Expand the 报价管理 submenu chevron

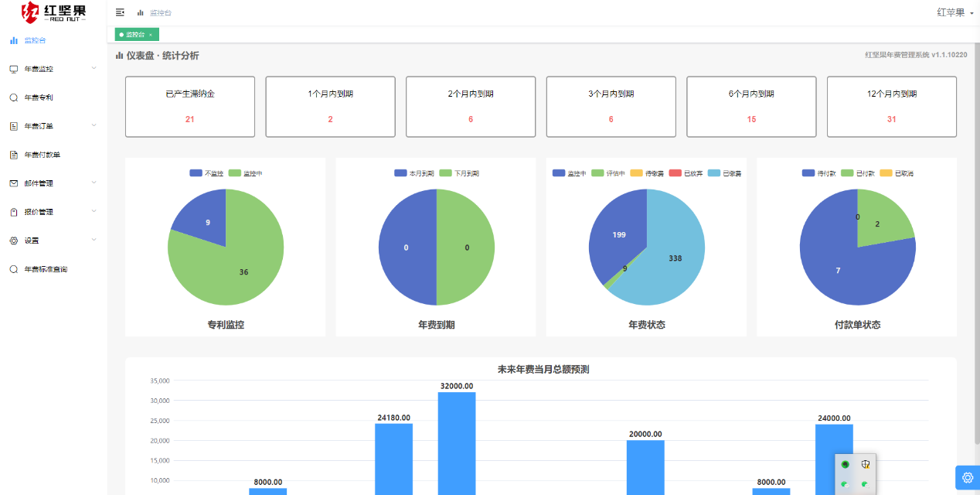click(x=94, y=211)
